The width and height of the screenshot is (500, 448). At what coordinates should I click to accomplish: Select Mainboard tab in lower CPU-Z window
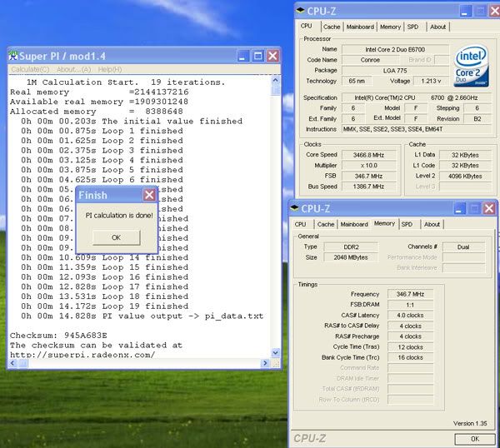coord(354,224)
